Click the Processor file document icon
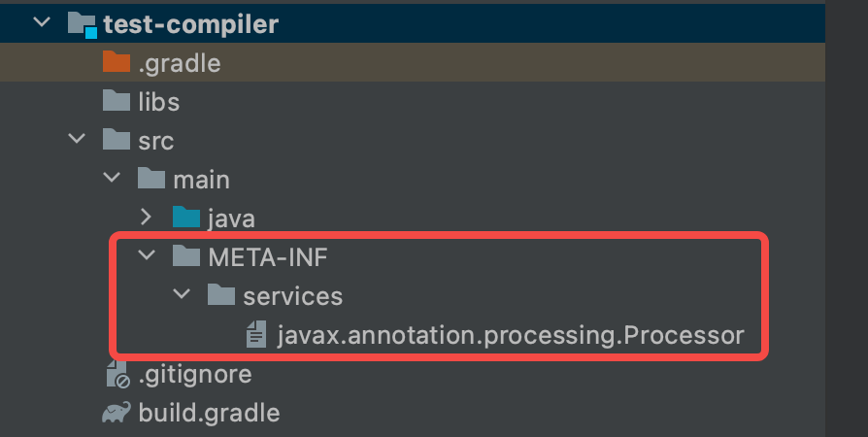 [x=256, y=336]
